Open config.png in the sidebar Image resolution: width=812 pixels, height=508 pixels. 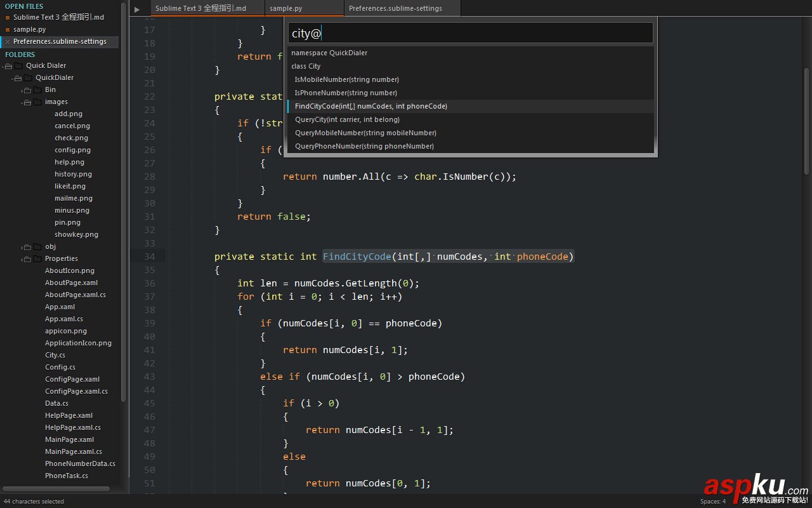pos(72,150)
